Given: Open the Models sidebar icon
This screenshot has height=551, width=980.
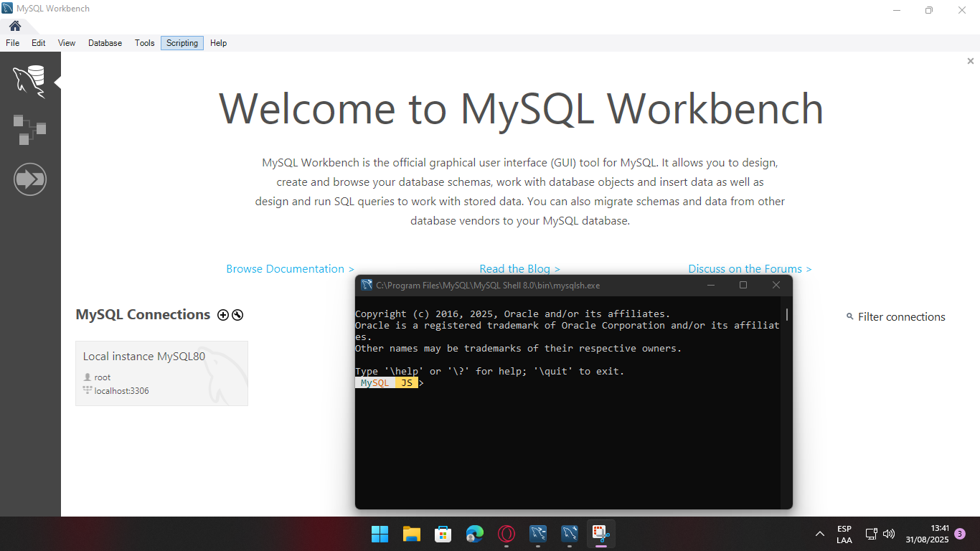Looking at the screenshot, I should pos(29,130).
